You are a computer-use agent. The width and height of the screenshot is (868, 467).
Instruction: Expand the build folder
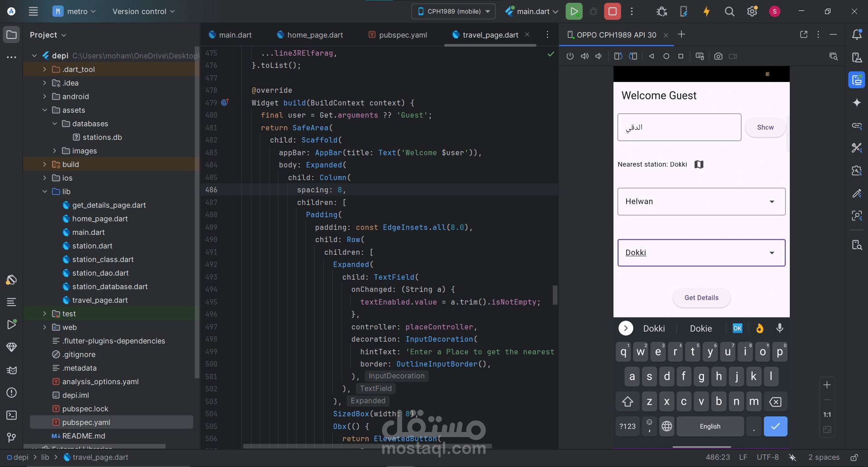click(44, 164)
